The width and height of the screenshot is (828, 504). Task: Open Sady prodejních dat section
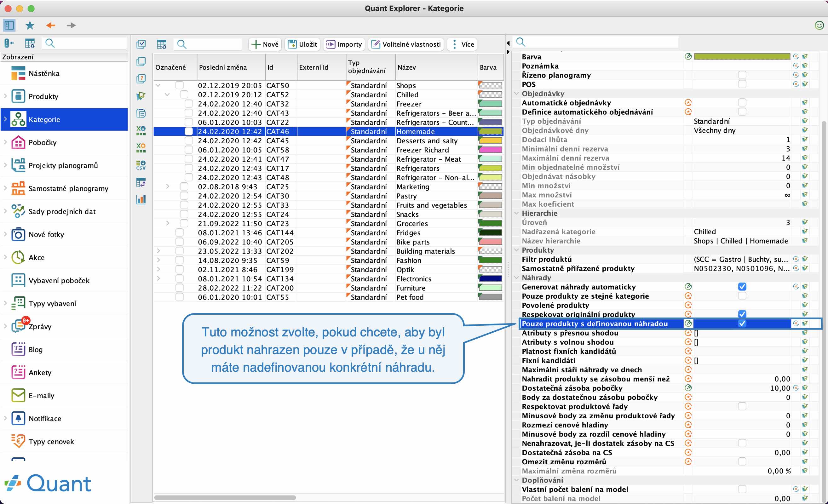(65, 211)
